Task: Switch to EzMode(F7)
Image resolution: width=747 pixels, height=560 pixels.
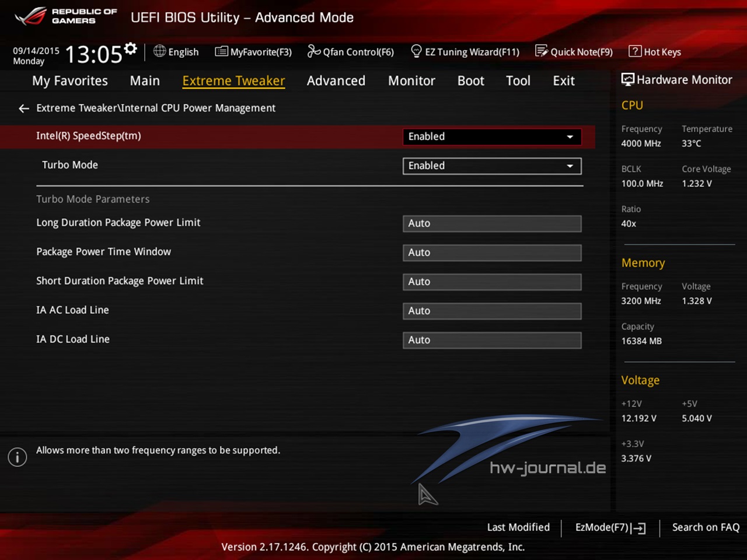Action: 610,527
